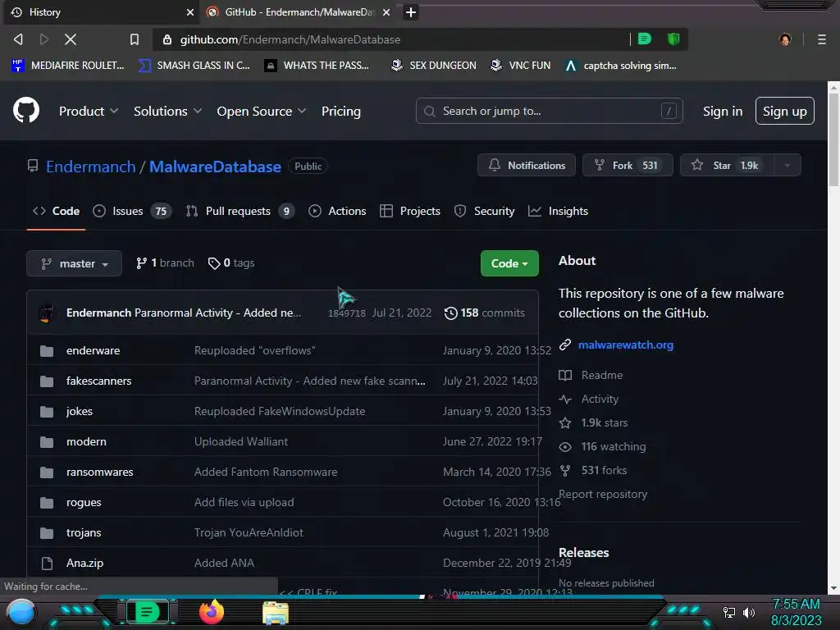Close the History browser tab
Image resolution: width=840 pixels, height=630 pixels.
tap(190, 12)
